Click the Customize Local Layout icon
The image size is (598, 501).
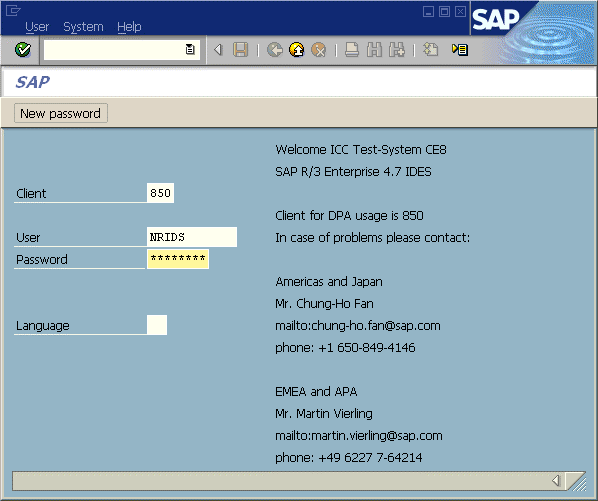(x=460, y=50)
